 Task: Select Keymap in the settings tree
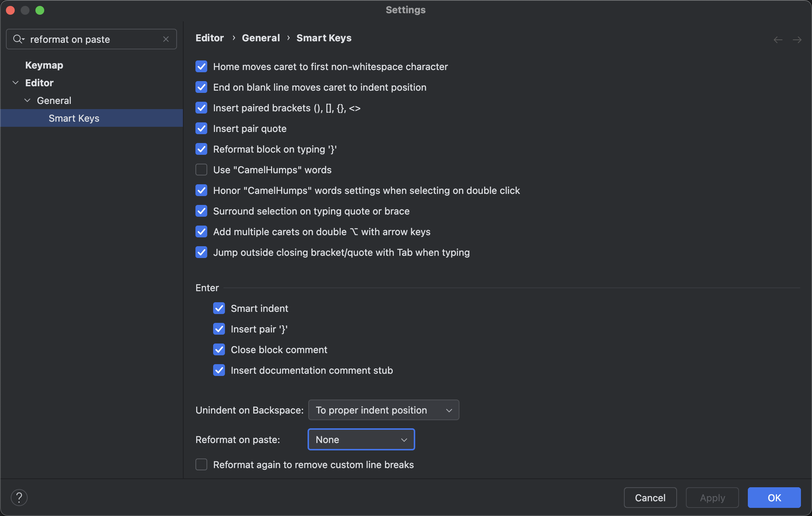tap(44, 65)
